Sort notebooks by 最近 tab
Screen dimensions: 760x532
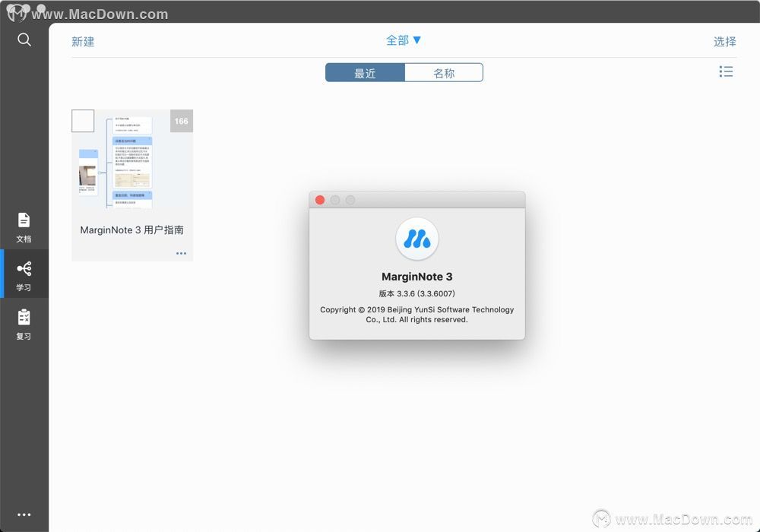pos(365,73)
